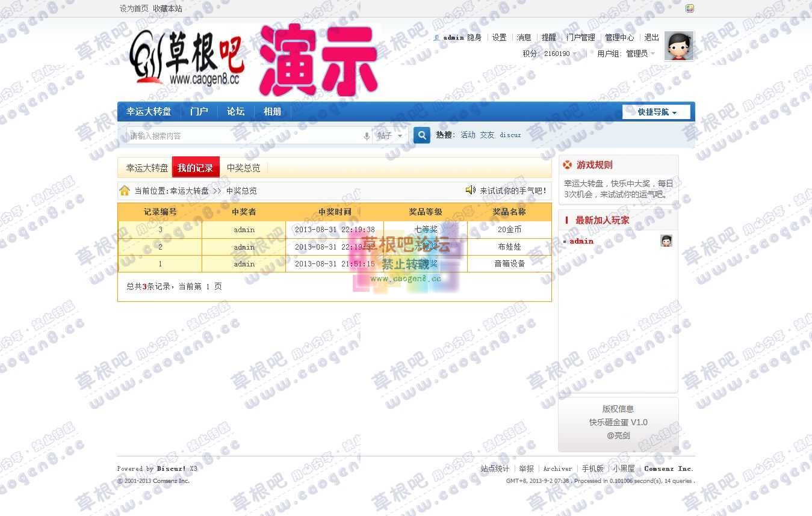
Task: Click the colorful icon at top right
Action: pyautogui.click(x=690, y=8)
